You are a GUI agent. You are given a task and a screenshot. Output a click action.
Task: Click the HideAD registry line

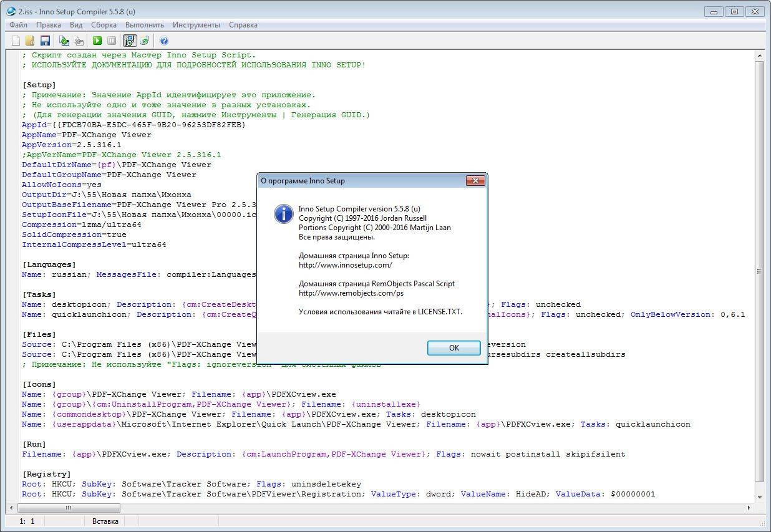(339, 494)
